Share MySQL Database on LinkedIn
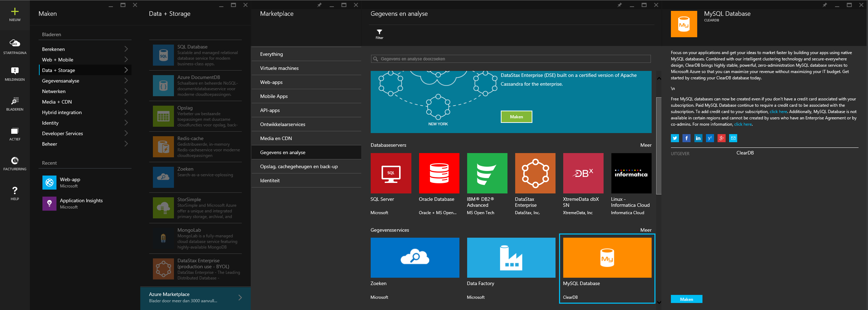Image resolution: width=868 pixels, height=310 pixels. [698, 138]
